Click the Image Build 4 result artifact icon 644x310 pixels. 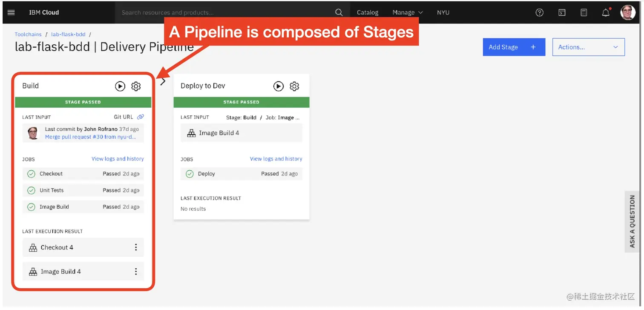[33, 272]
